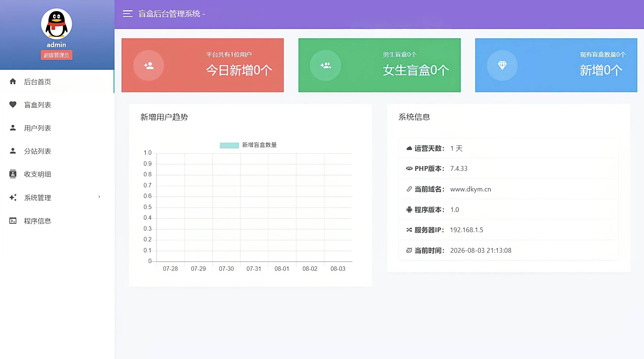Click the home icon beside 后台首页
This screenshot has height=359, width=644.
click(13, 81)
